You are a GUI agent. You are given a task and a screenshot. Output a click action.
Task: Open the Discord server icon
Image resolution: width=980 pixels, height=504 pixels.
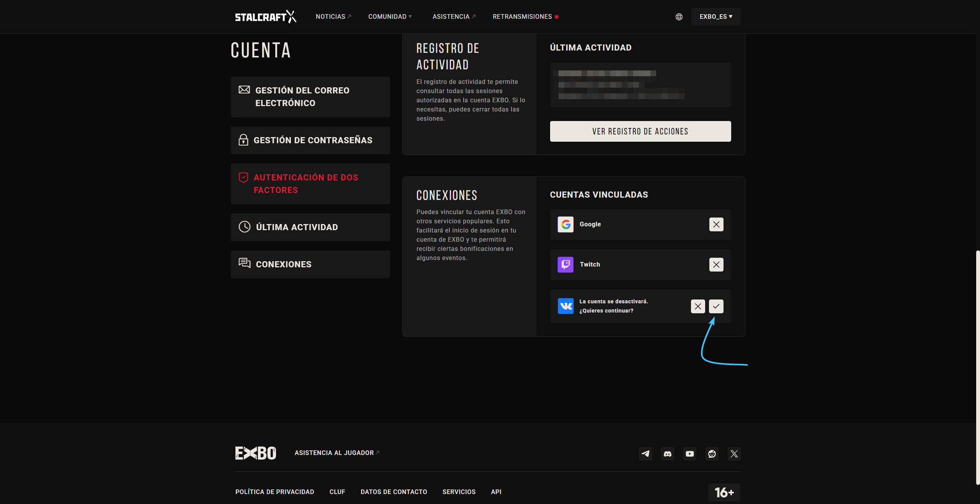pos(668,454)
